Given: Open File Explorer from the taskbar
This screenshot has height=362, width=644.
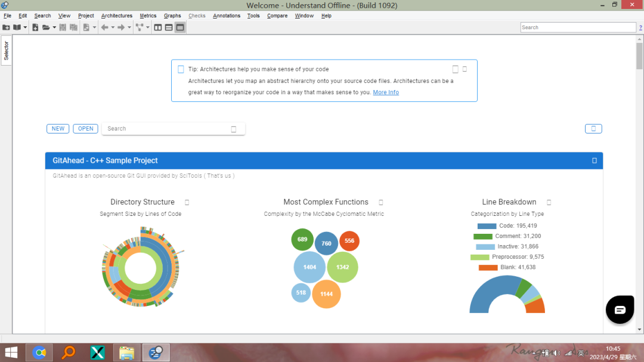Looking at the screenshot, I should pyautogui.click(x=127, y=352).
